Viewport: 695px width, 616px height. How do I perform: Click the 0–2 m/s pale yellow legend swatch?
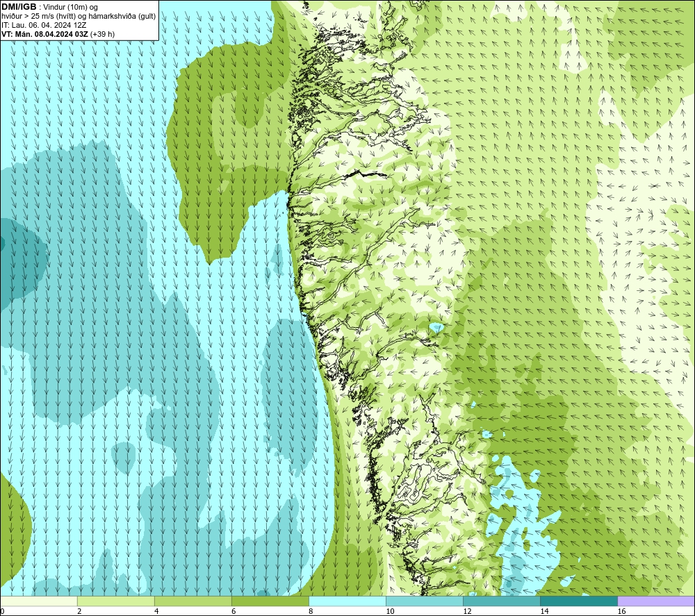tap(38, 601)
